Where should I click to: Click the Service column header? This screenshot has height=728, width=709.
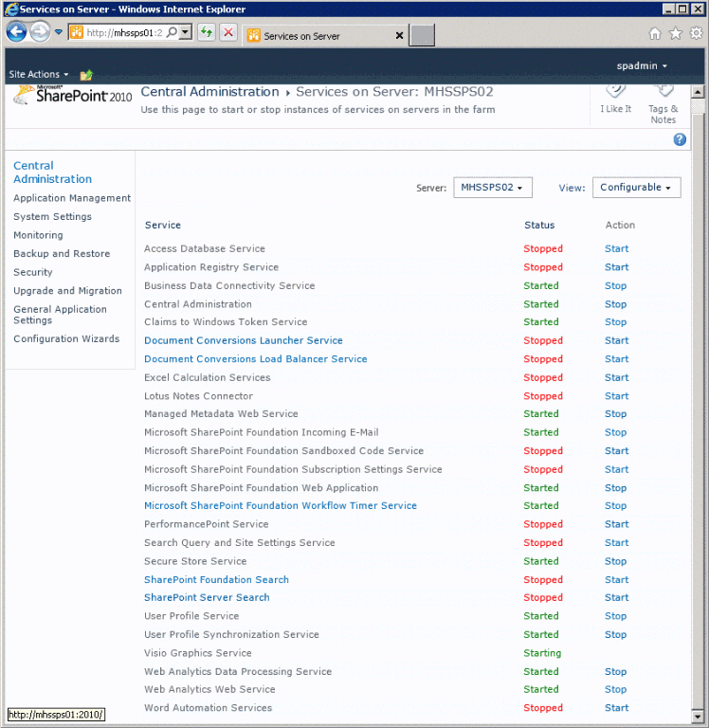pos(163,226)
